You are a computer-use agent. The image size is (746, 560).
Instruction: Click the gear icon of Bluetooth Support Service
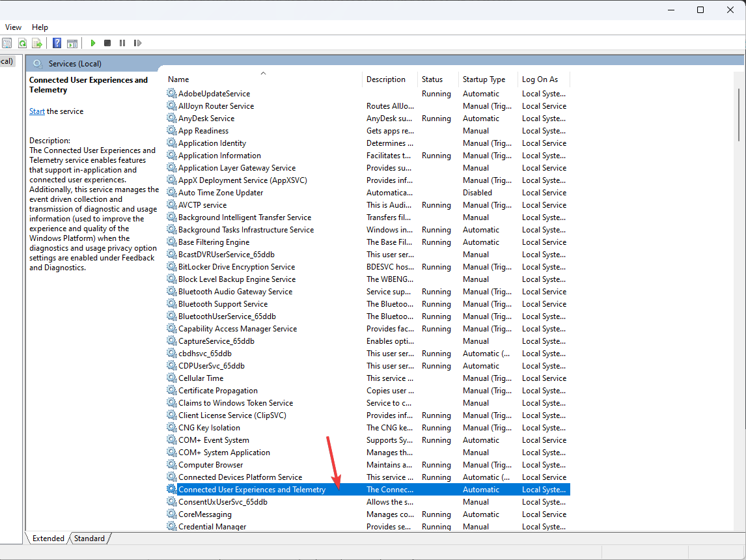pyautogui.click(x=172, y=303)
